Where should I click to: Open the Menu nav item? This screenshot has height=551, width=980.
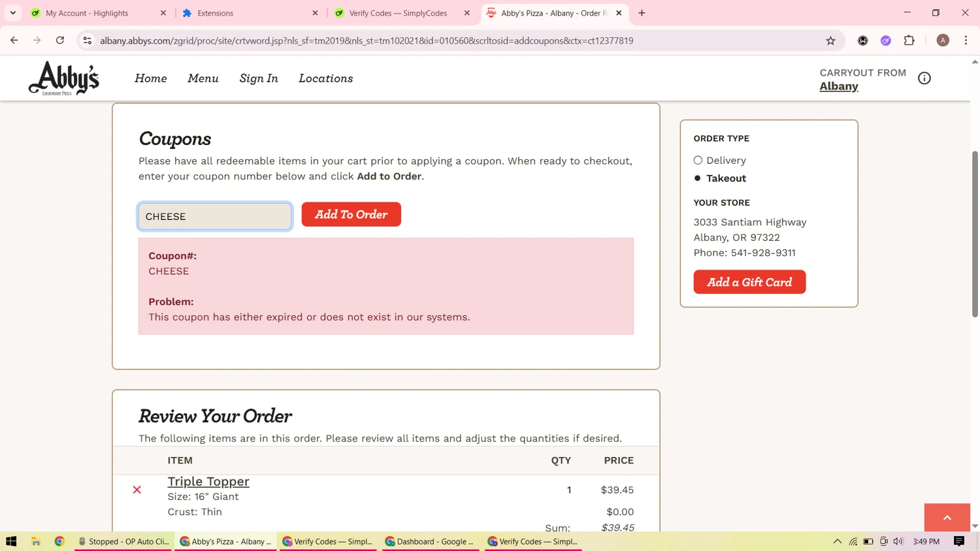(x=203, y=78)
